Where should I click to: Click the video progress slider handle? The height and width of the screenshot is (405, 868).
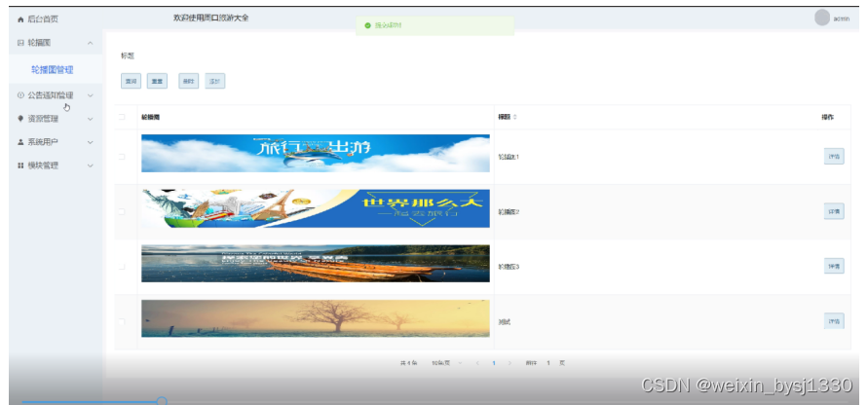tap(162, 401)
